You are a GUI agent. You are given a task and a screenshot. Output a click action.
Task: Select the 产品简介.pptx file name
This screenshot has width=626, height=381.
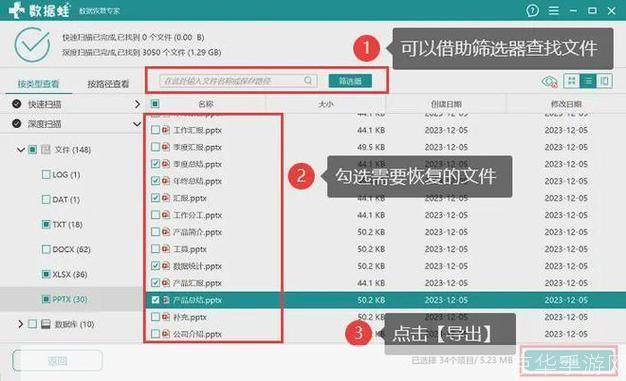click(197, 232)
